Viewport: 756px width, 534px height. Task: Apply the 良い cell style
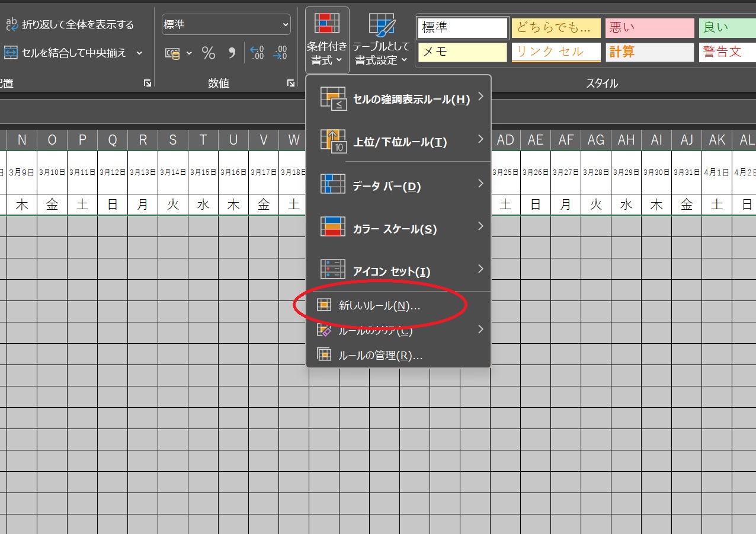[x=726, y=28]
